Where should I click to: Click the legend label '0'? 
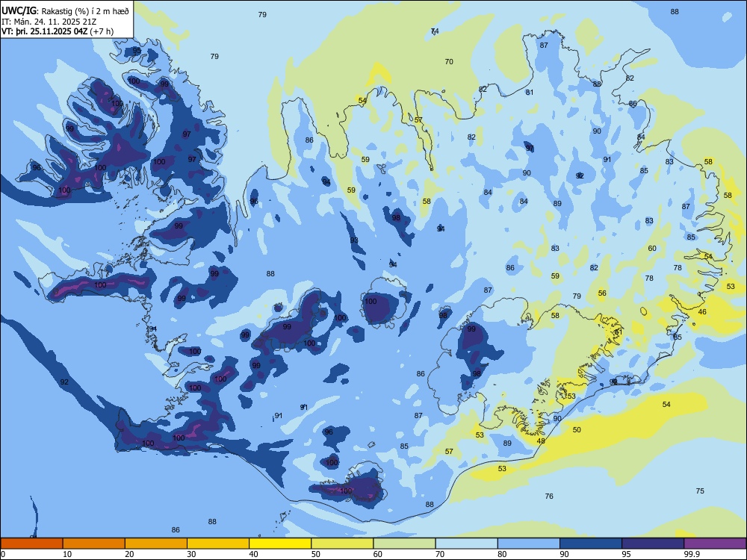(3, 554)
